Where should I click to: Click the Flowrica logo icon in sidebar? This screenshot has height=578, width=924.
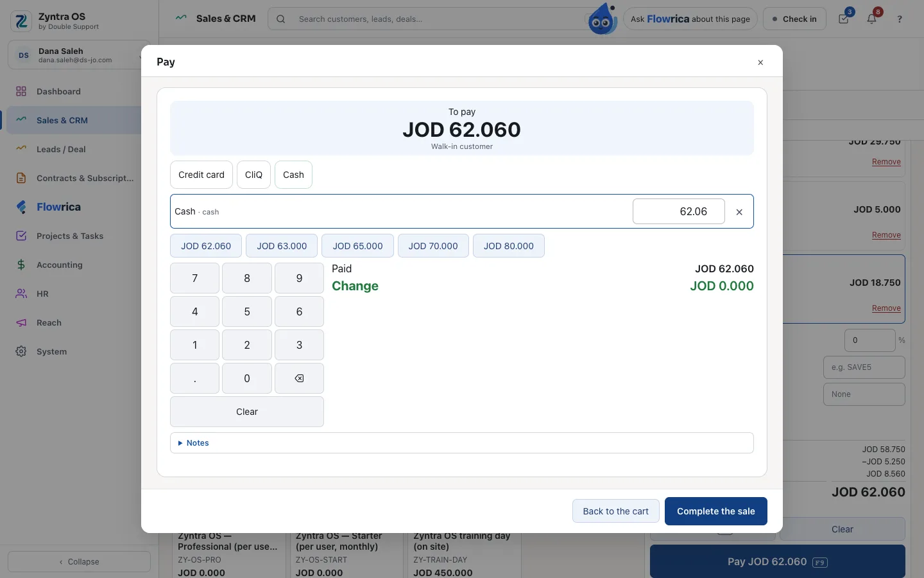click(x=21, y=207)
